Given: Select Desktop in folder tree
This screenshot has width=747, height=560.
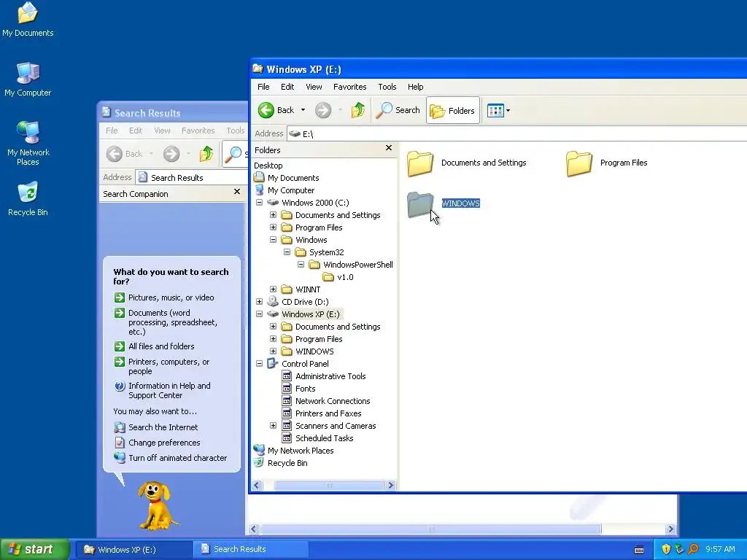Looking at the screenshot, I should click(x=268, y=166).
